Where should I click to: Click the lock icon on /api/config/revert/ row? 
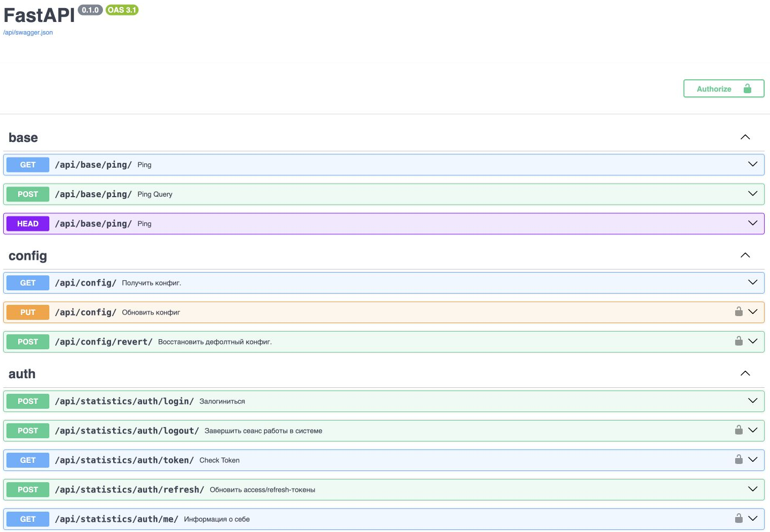[739, 341]
